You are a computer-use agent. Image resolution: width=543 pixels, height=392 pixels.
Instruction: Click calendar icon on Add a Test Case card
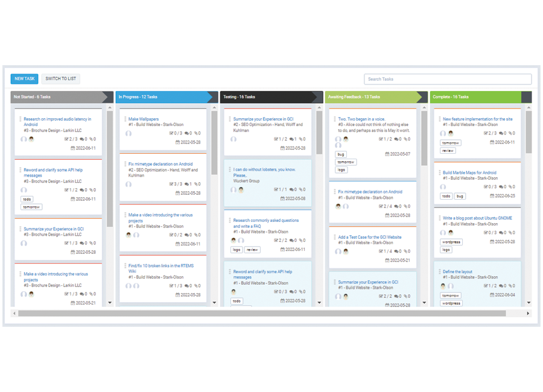[388, 261]
